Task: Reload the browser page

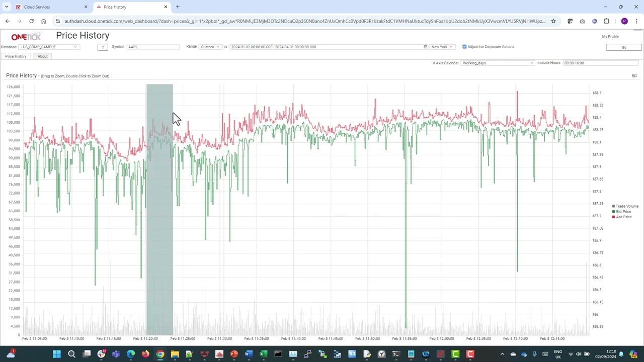Action: [31, 21]
